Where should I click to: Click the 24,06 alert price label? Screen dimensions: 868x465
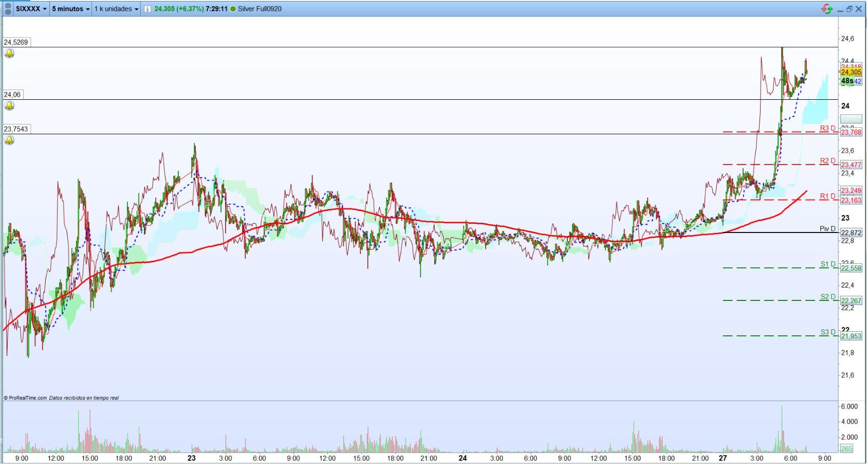(12, 95)
